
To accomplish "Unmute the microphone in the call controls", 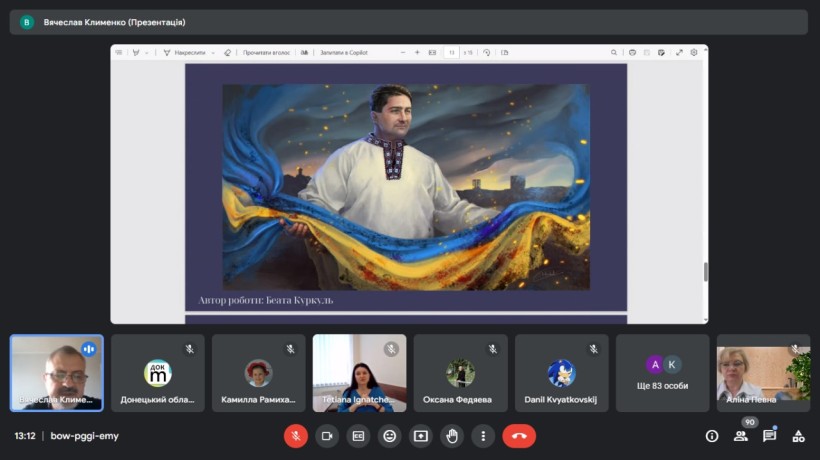I will tap(295, 436).
